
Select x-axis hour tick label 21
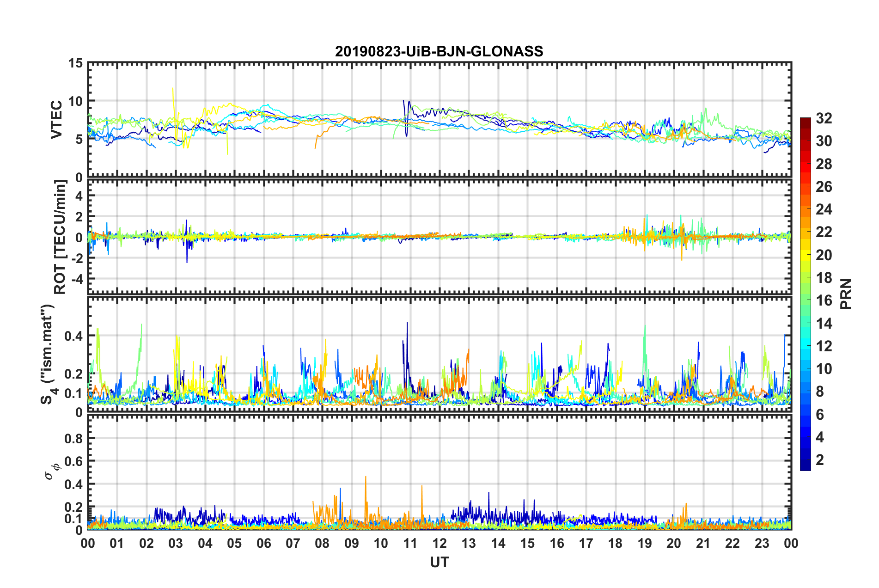click(703, 543)
